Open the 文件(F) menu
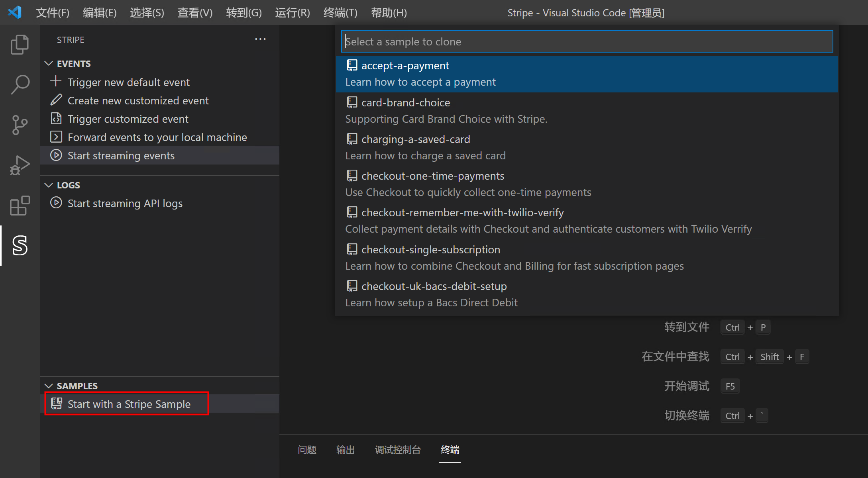868x478 pixels. [53, 13]
